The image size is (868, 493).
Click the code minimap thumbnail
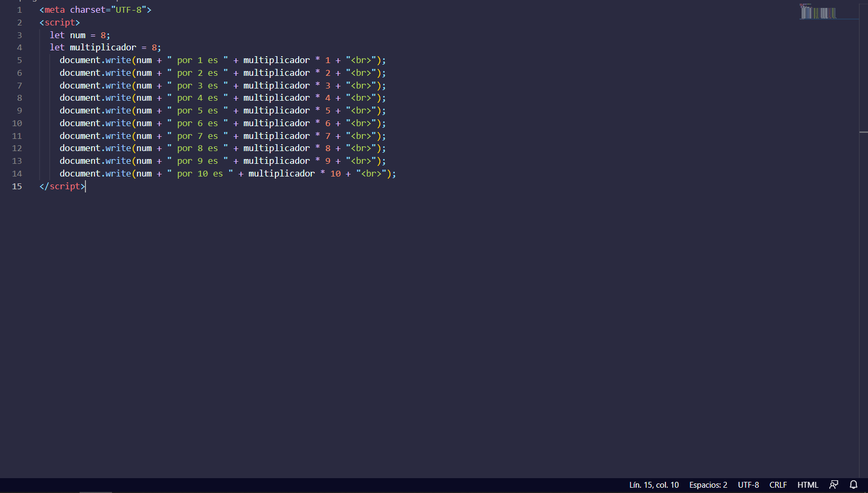click(818, 11)
